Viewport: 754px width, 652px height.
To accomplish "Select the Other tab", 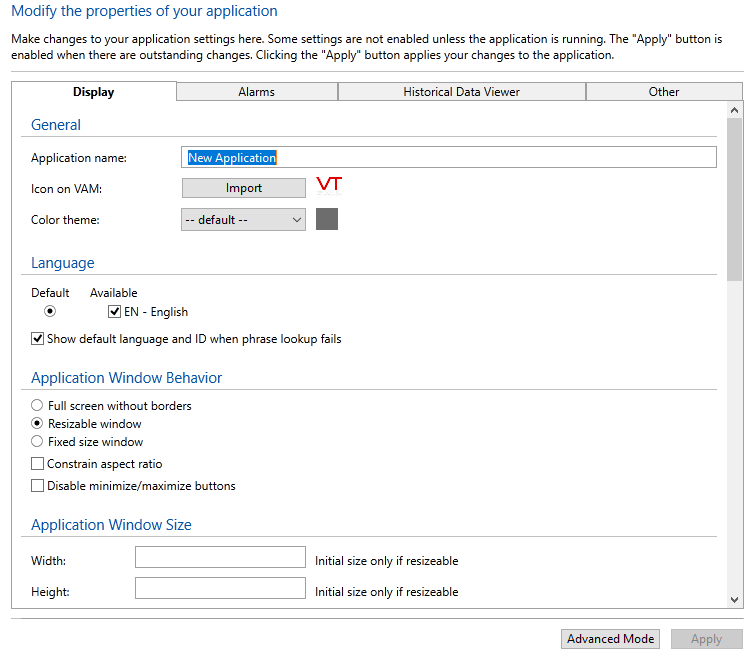I will [x=663, y=92].
